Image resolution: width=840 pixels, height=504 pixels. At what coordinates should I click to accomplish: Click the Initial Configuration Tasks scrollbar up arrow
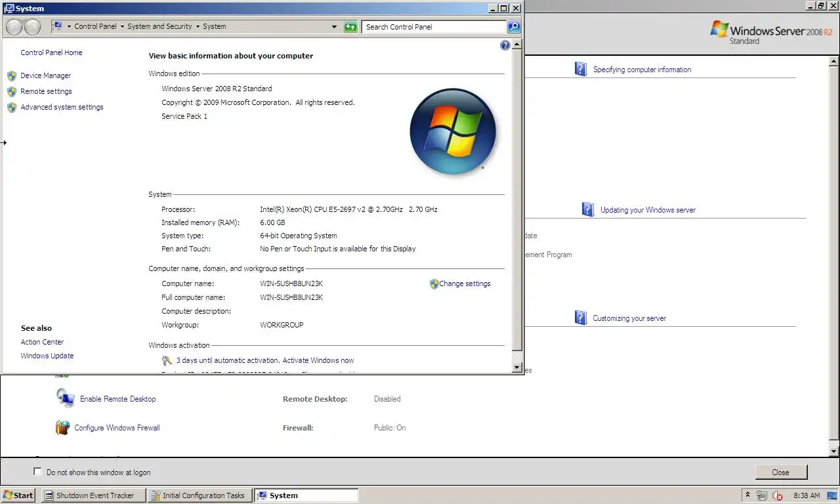[x=834, y=61]
